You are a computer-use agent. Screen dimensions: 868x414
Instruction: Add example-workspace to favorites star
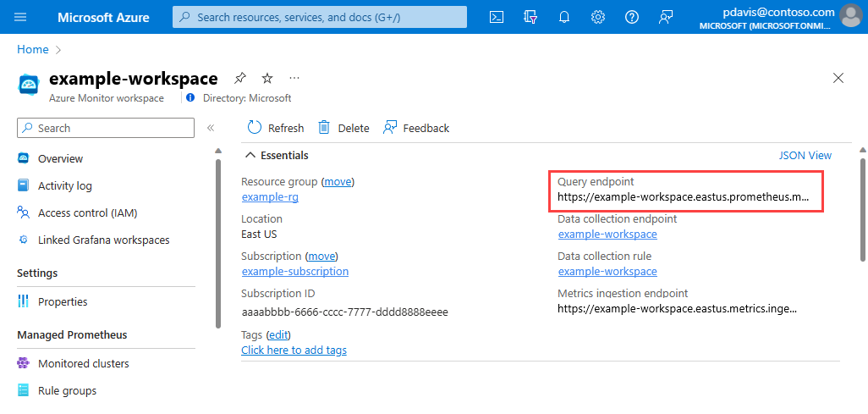point(267,78)
